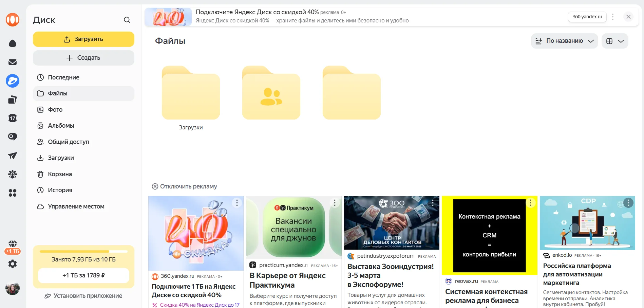Click the +1 ТБ за 1789 ₽ button

[83, 275]
